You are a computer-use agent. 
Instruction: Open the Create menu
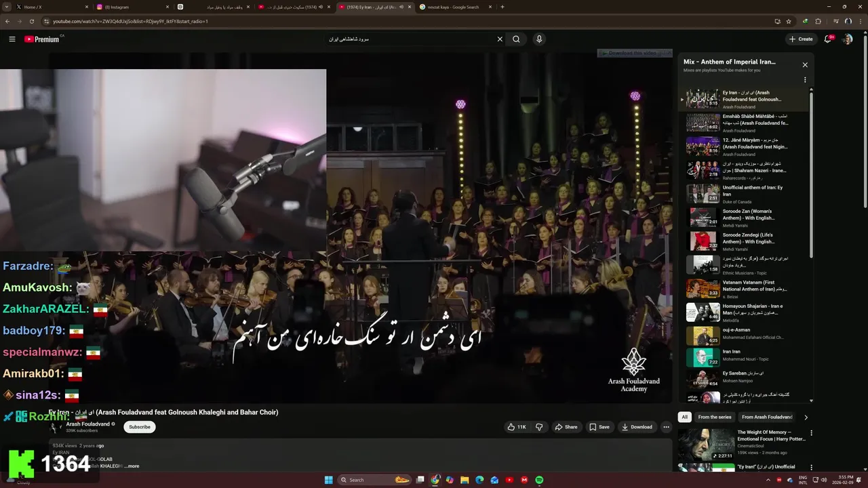(x=801, y=39)
